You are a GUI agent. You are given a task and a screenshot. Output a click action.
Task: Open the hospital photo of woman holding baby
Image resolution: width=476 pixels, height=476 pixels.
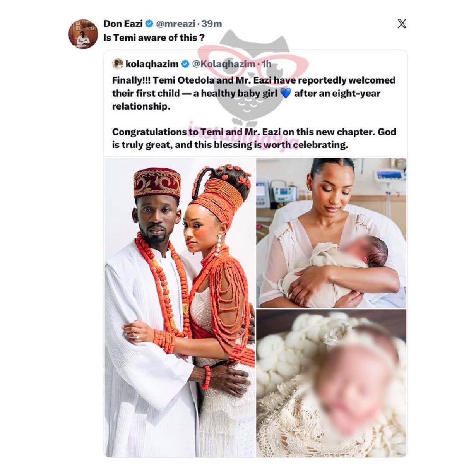click(331, 233)
